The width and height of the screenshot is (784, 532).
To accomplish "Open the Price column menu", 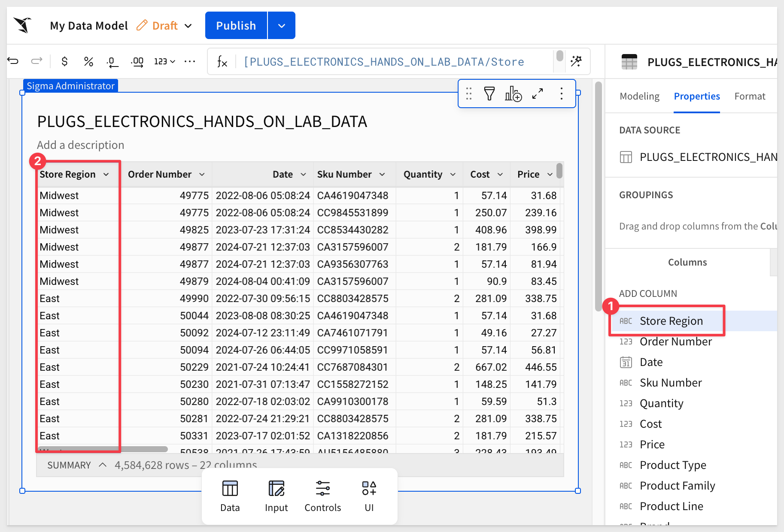I will (550, 174).
